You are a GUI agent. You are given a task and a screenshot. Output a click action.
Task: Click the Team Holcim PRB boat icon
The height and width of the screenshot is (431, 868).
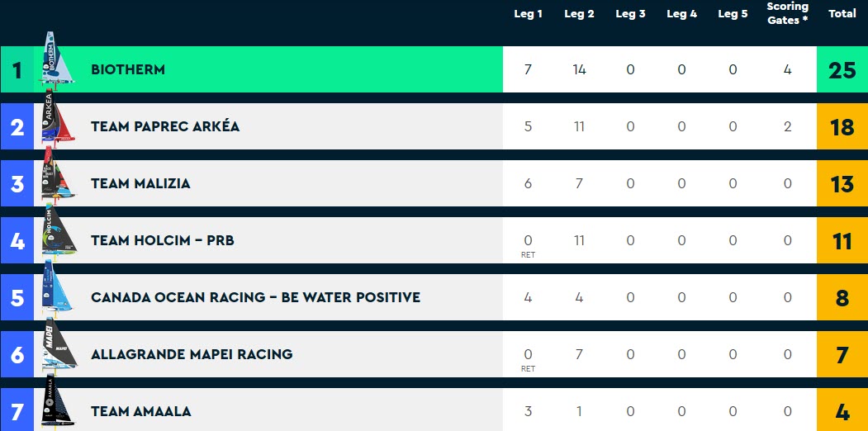click(x=58, y=231)
